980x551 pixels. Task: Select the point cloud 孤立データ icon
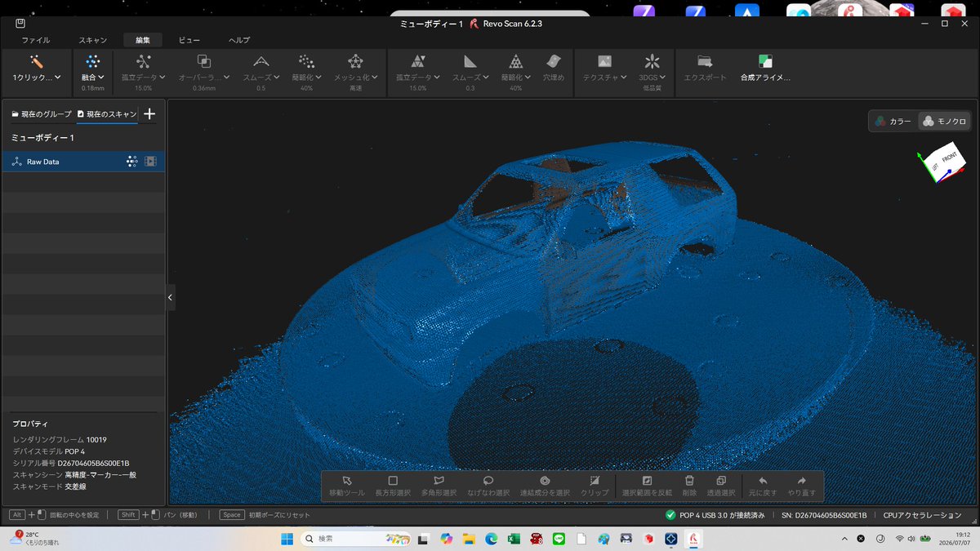(143, 61)
